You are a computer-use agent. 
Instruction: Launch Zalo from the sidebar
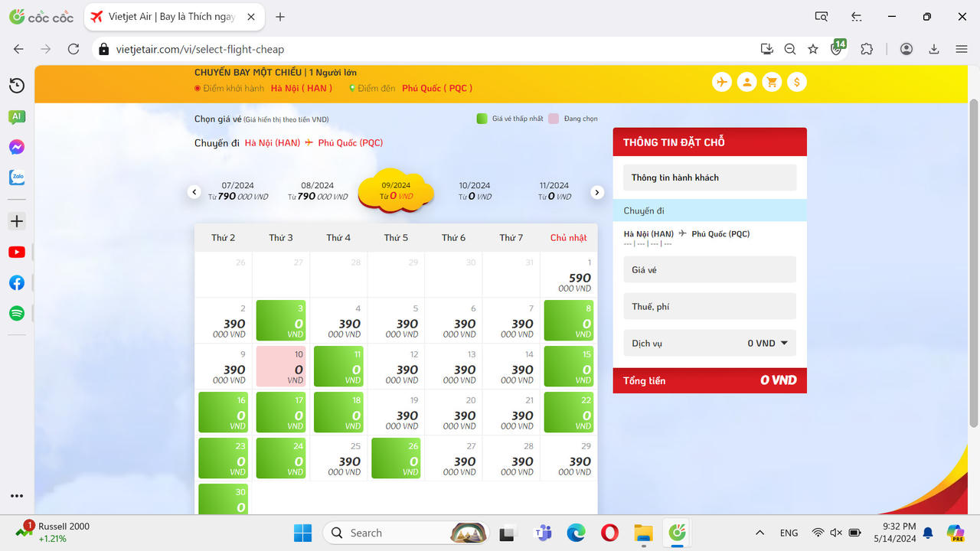(x=16, y=178)
